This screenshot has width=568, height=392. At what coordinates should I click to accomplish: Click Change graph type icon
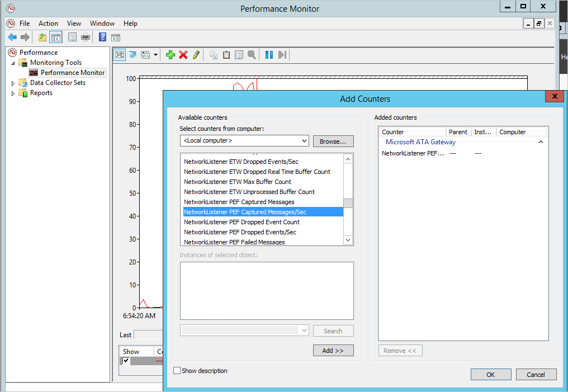(x=145, y=55)
